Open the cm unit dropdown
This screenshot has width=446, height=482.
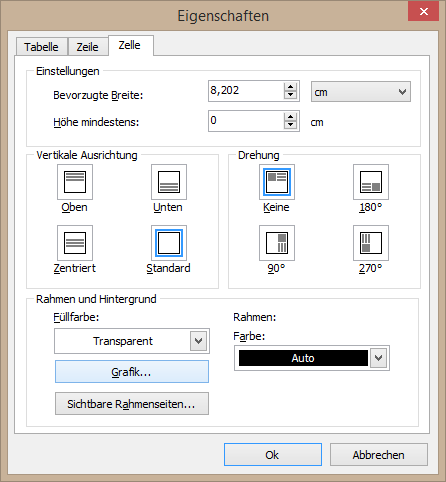(361, 92)
